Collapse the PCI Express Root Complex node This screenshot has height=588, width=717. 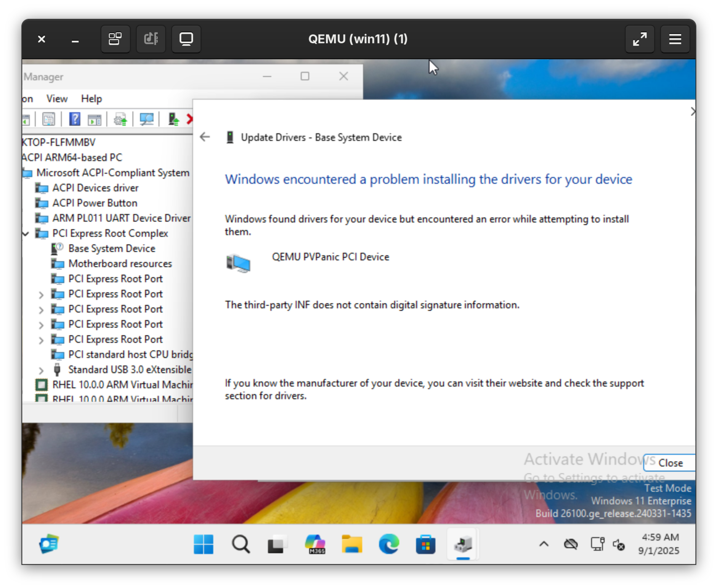pos(26,233)
